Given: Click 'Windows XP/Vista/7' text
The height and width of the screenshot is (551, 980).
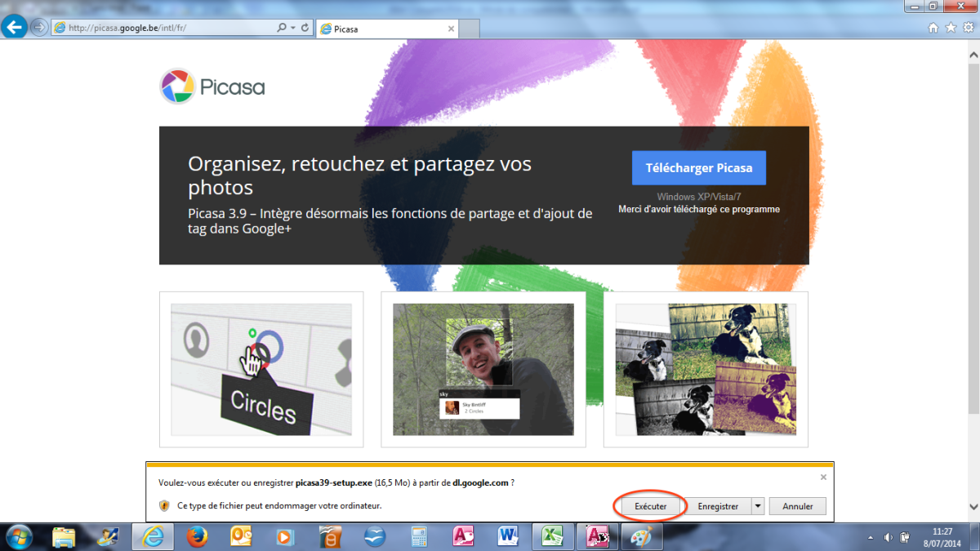Looking at the screenshot, I should (x=699, y=197).
